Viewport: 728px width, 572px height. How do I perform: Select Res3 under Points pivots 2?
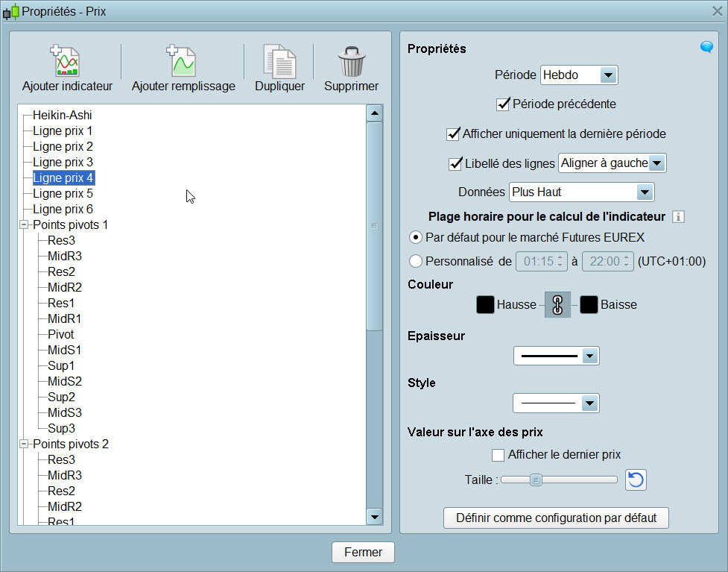click(x=61, y=460)
